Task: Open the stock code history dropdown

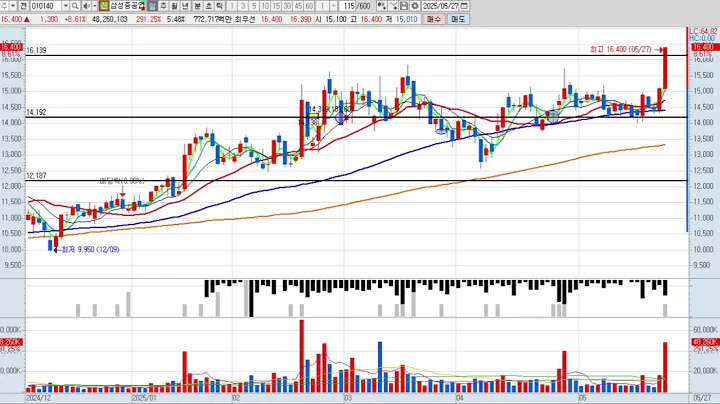Action: [x=66, y=6]
